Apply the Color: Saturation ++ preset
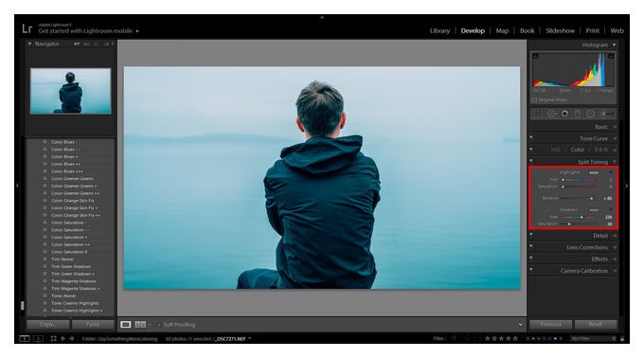 coord(71,244)
